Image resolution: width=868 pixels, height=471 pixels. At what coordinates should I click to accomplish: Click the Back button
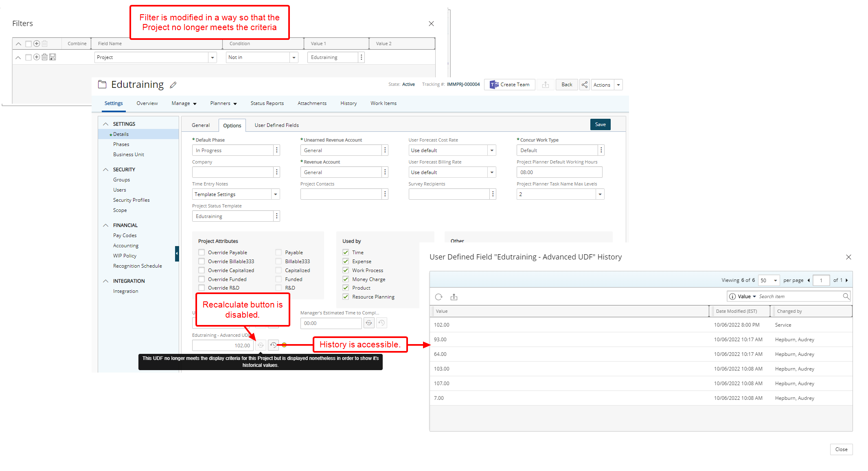[x=567, y=85]
